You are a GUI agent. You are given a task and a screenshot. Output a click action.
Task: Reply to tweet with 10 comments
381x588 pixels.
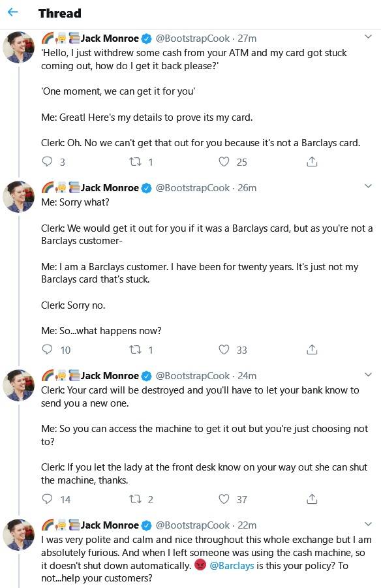(x=47, y=350)
